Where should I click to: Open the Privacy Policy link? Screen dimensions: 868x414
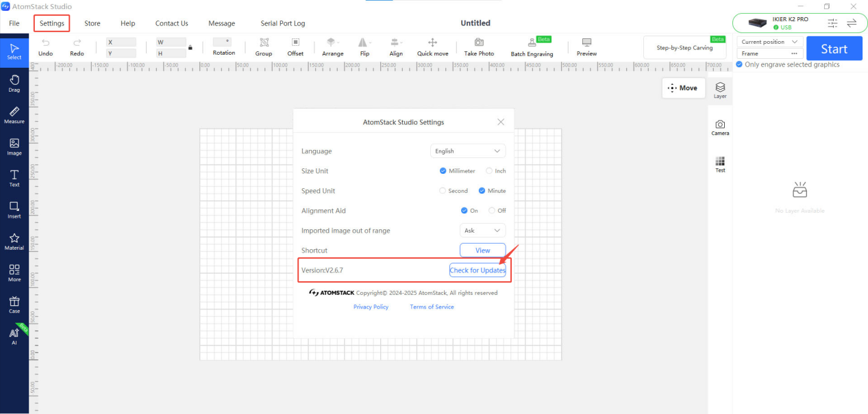pos(371,307)
